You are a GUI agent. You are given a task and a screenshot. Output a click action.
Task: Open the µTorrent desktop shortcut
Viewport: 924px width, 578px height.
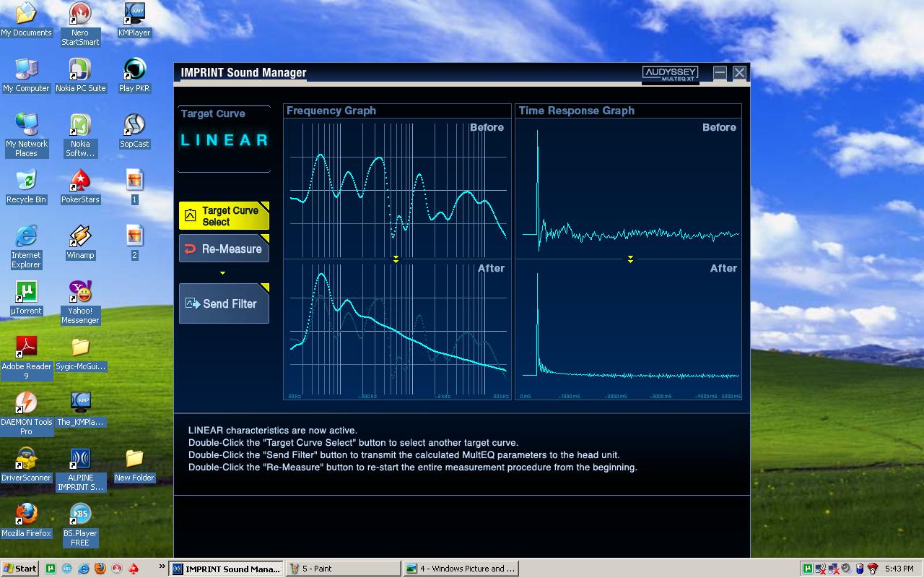pyautogui.click(x=26, y=293)
